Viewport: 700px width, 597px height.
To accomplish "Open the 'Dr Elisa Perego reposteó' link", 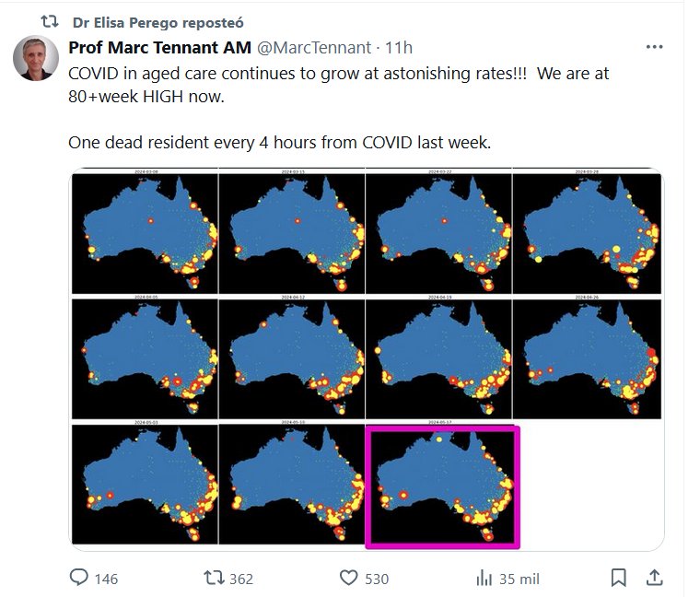I will 157,22.
